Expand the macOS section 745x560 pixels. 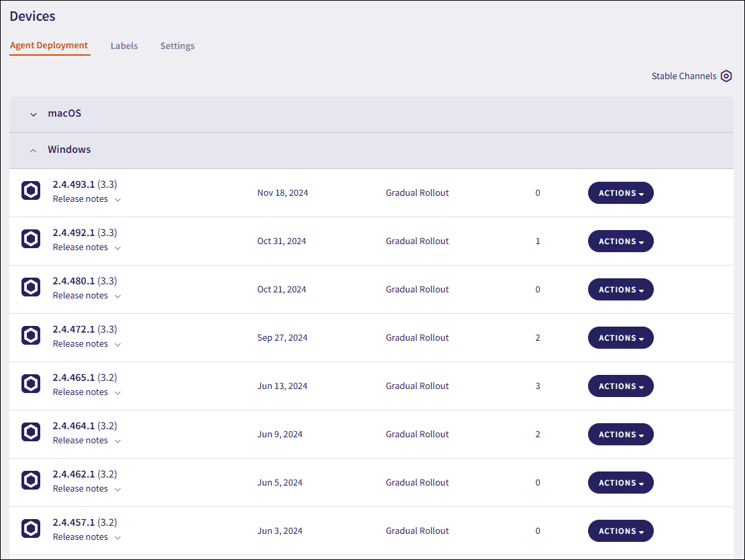tap(33, 114)
